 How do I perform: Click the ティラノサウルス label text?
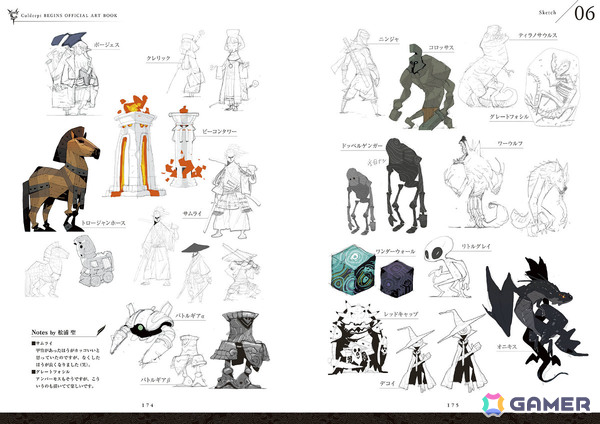click(538, 35)
